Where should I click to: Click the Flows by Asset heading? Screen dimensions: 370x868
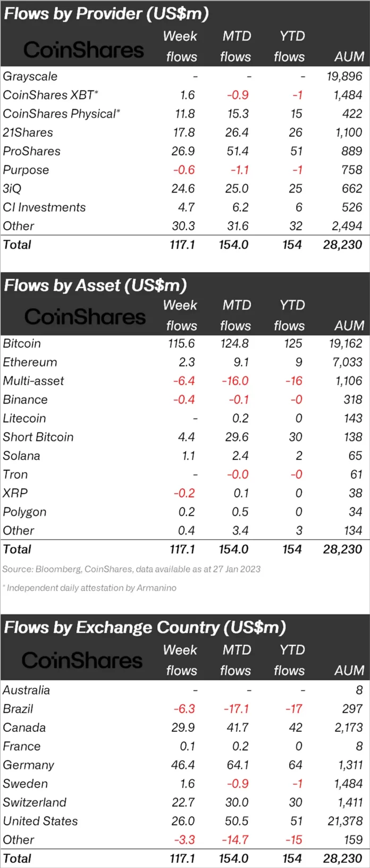coord(96,286)
